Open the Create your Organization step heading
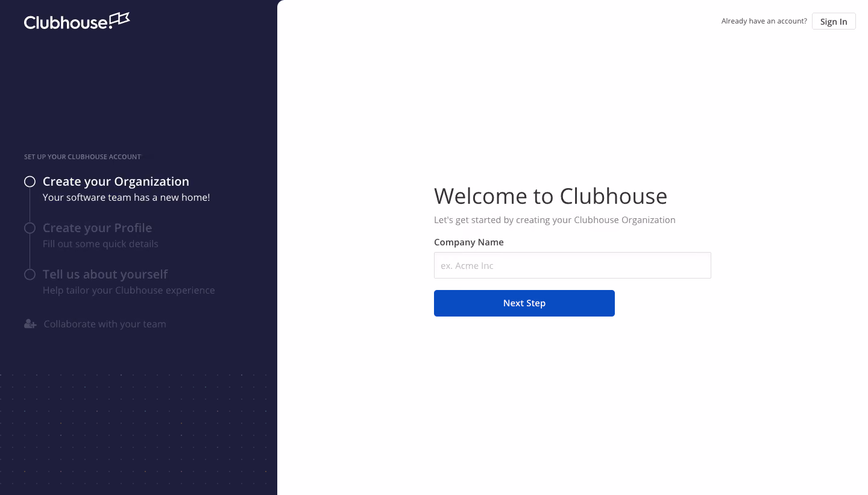The height and width of the screenshot is (495, 868). [116, 181]
